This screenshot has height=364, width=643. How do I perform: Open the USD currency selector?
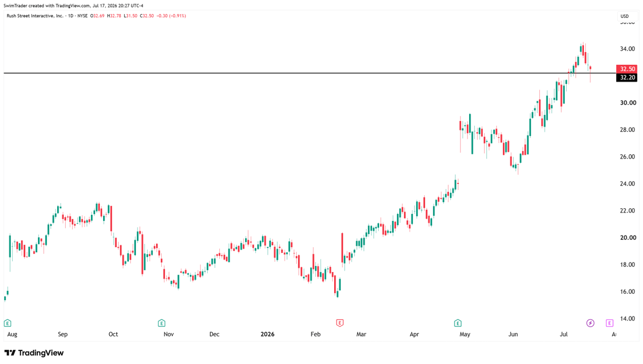coord(624,16)
